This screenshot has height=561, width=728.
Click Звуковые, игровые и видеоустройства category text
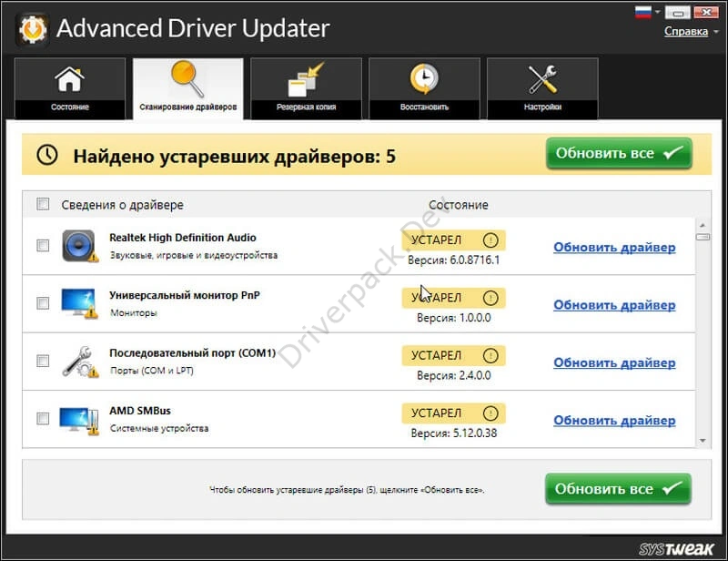pyautogui.click(x=194, y=255)
